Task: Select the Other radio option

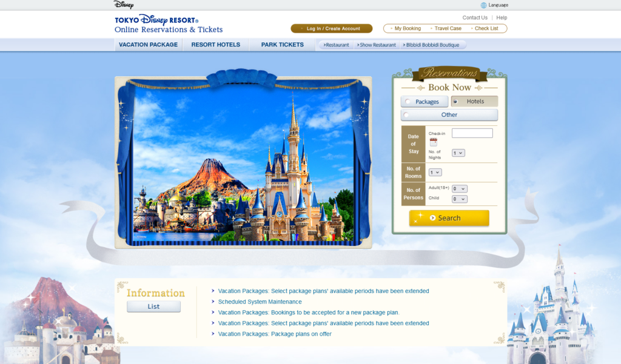Action: pos(406,115)
